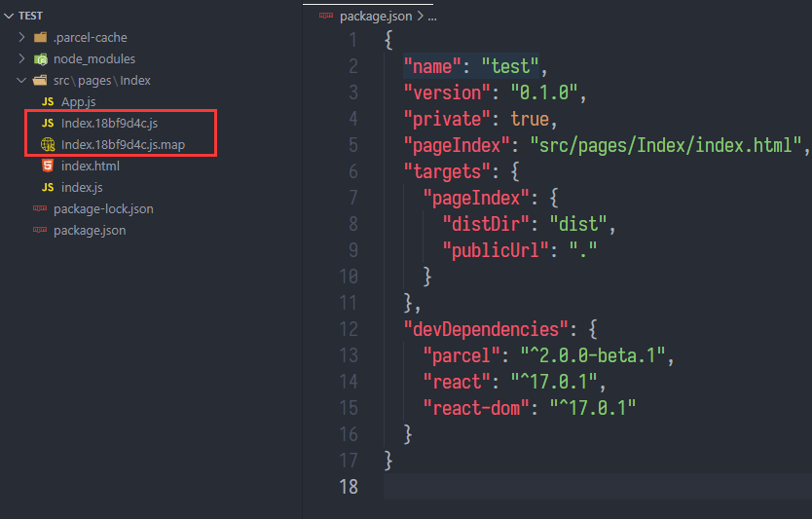Open App.js in the explorer
The height and width of the screenshot is (519, 812).
[78, 102]
